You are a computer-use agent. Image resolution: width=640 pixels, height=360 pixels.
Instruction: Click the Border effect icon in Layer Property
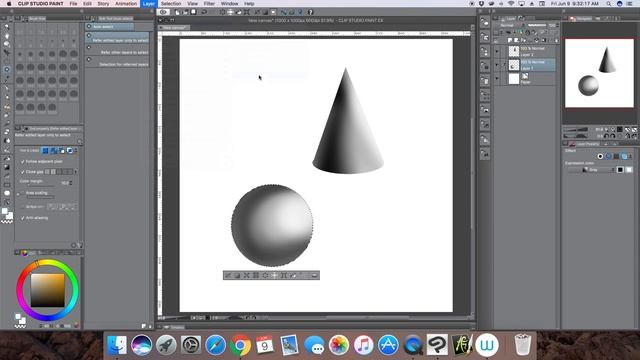click(x=600, y=156)
